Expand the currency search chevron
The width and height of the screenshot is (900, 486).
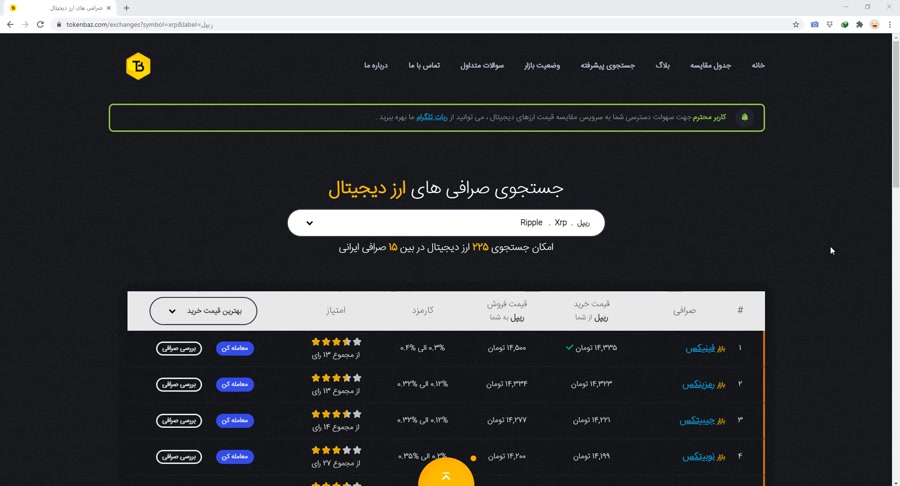[x=309, y=223]
